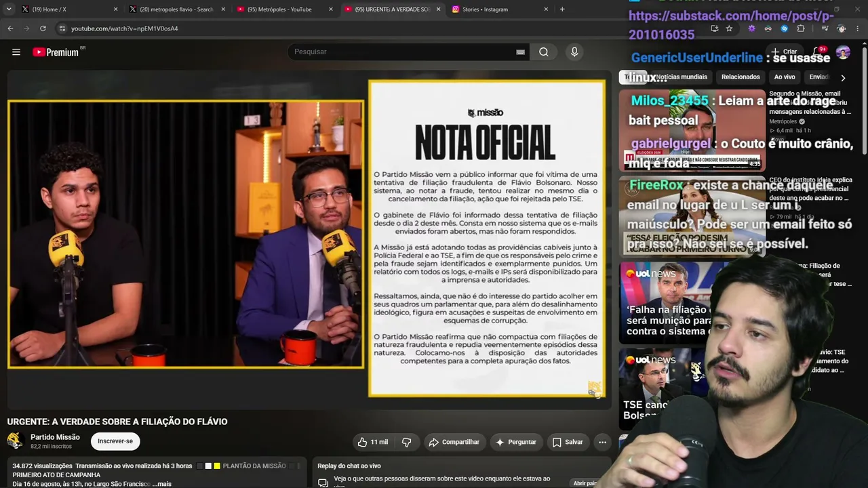This screenshot has height=488, width=868.
Task: Click the 34.872 visualizações text
Action: click(x=42, y=466)
